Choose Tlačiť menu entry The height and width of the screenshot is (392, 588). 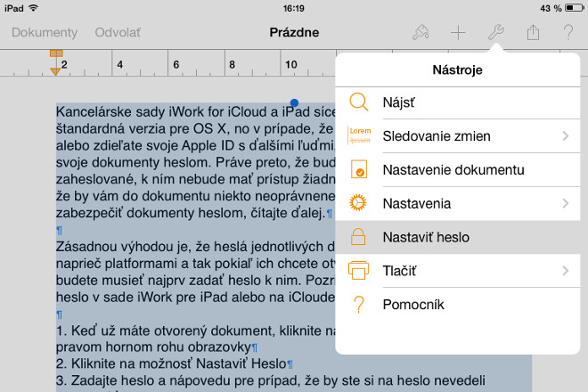[458, 271]
